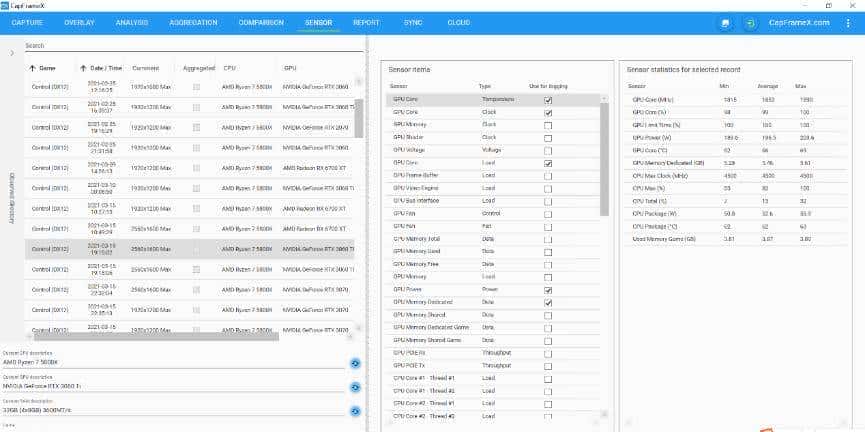The image size is (865, 432).
Task: Click the reset icon beside RAM description
Action: click(355, 411)
